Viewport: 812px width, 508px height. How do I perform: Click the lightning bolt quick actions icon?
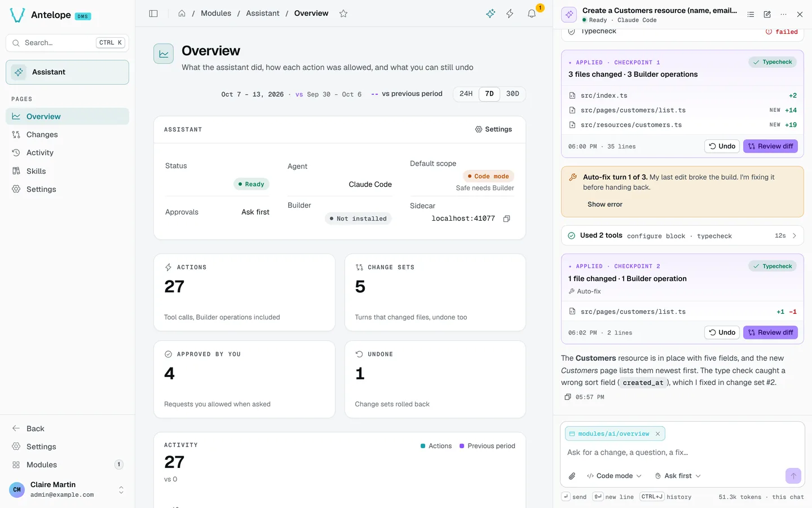(x=510, y=14)
